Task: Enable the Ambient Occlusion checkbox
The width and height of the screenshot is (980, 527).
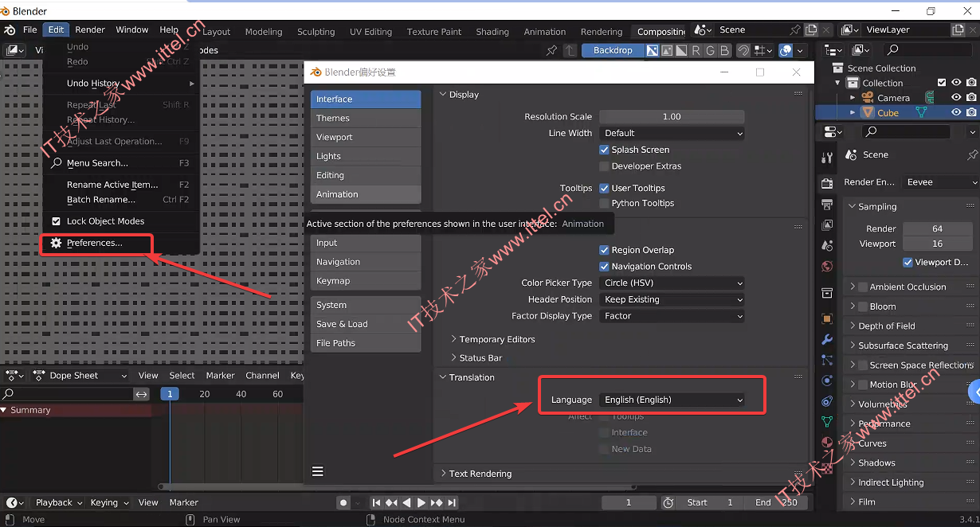Action: pos(864,287)
